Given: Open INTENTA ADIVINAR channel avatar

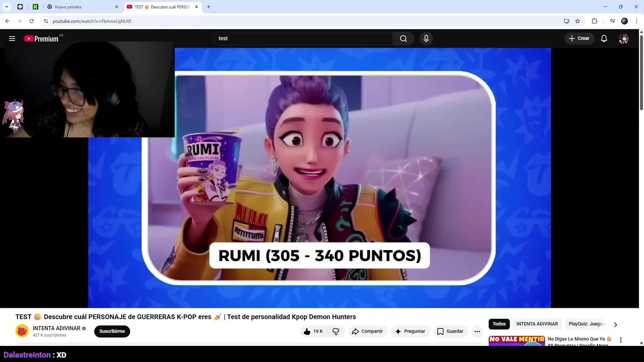Looking at the screenshot, I should 22,331.
